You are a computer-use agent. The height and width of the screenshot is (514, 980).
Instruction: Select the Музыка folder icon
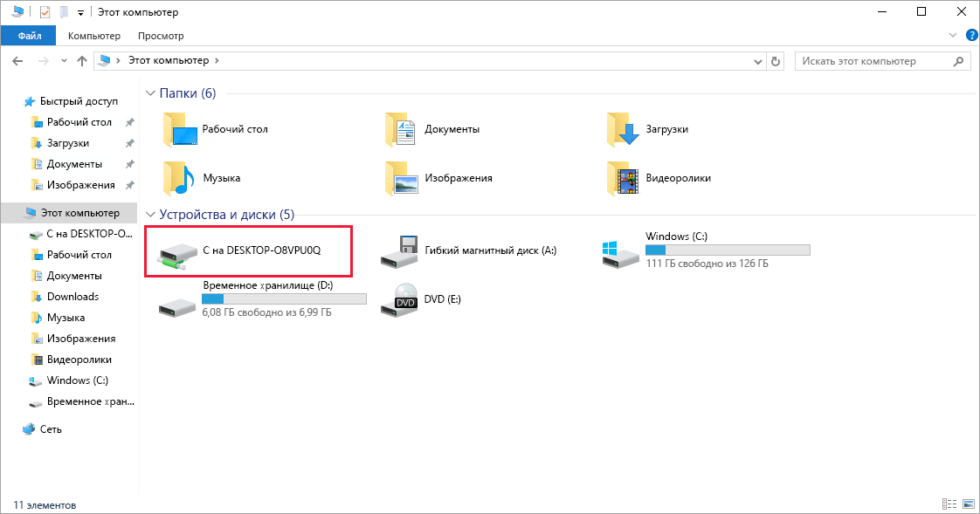(x=179, y=178)
